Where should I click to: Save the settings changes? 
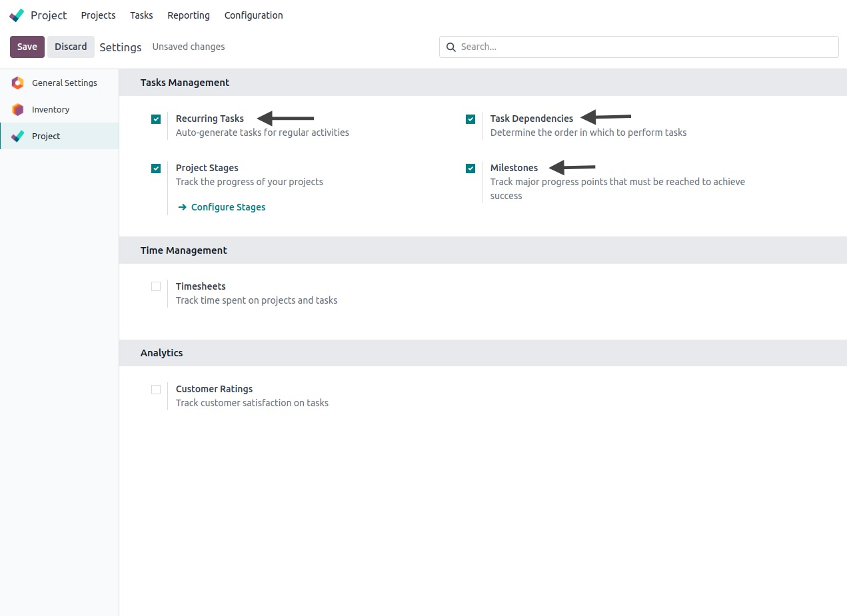point(27,47)
